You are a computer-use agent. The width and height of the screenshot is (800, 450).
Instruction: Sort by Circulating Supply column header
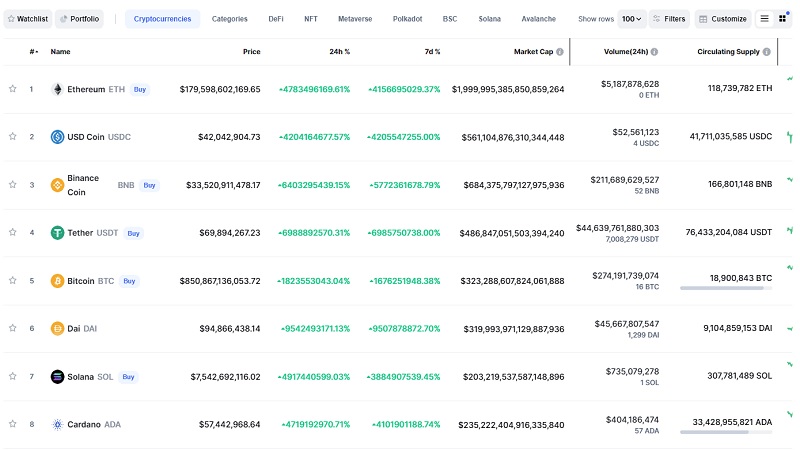click(728, 52)
